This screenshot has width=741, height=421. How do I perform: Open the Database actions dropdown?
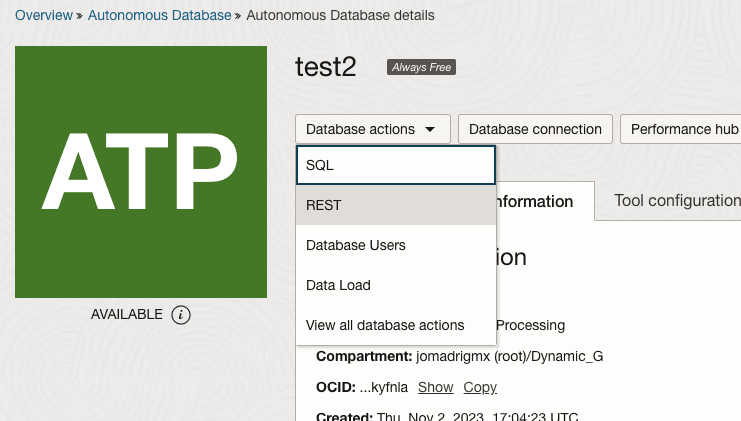[373, 129]
